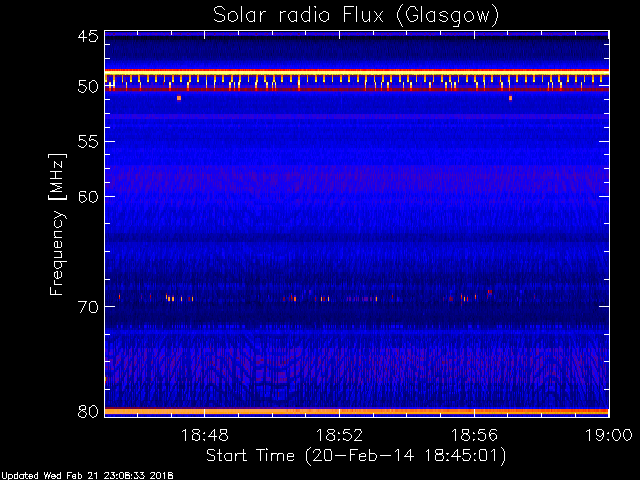Viewport: 640px width, 480px height.
Task: Click the '45' frequency tick label
Action: (x=88, y=36)
